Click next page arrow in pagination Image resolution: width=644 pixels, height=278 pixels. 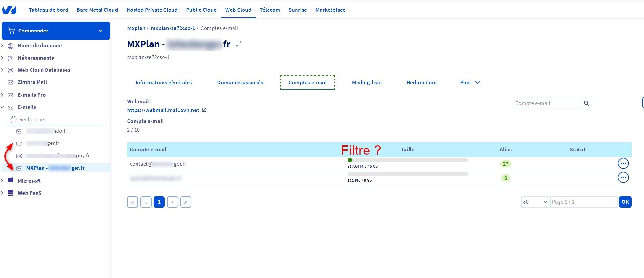[172, 202]
